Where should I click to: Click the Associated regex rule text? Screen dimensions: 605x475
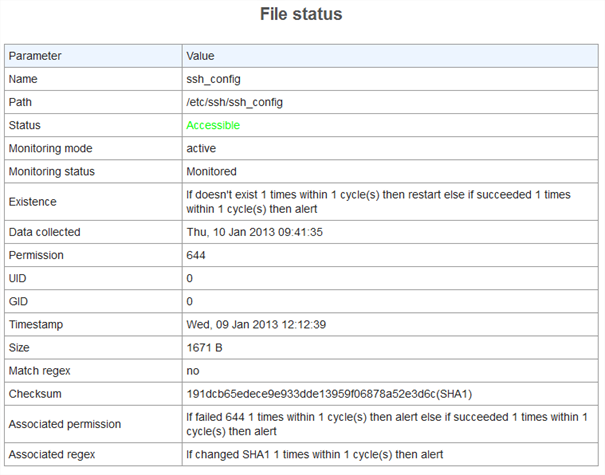click(x=314, y=454)
